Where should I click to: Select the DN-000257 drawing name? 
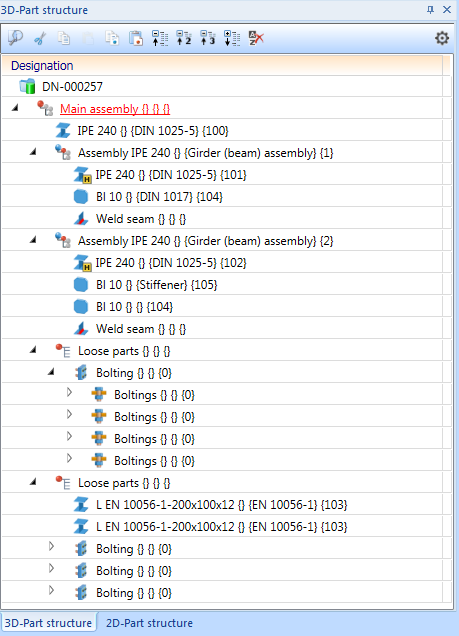click(72, 86)
